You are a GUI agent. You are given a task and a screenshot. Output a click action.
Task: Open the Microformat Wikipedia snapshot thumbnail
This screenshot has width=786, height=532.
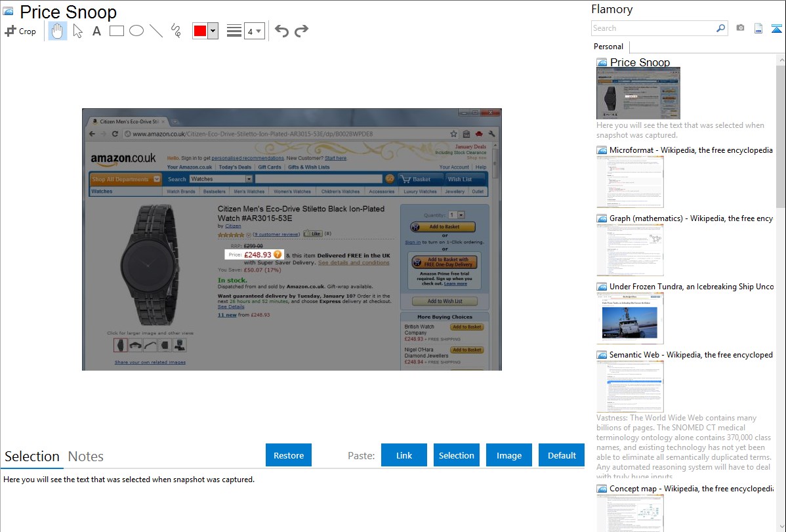tap(630, 182)
